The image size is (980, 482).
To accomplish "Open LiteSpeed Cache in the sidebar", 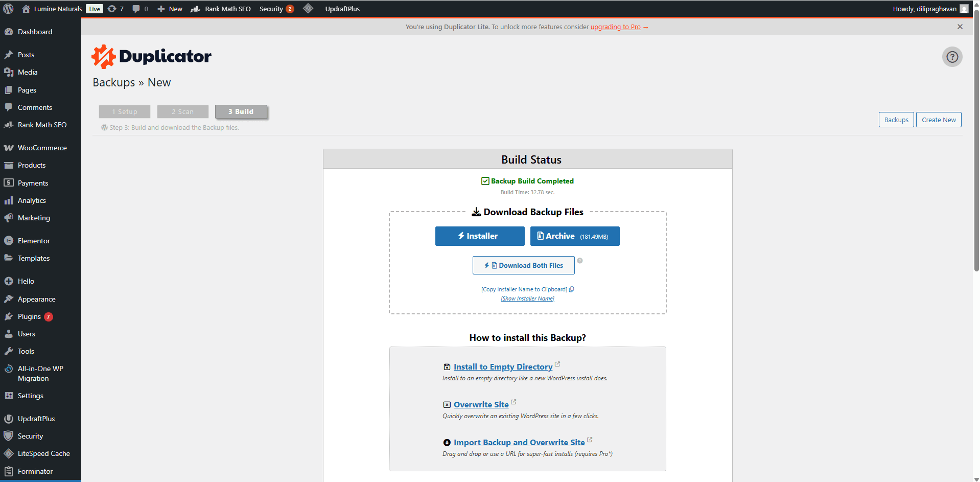I will 40,453.
